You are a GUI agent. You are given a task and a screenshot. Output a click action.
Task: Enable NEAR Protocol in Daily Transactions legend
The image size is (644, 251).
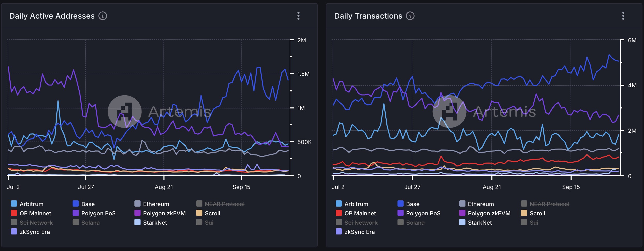coord(545,204)
